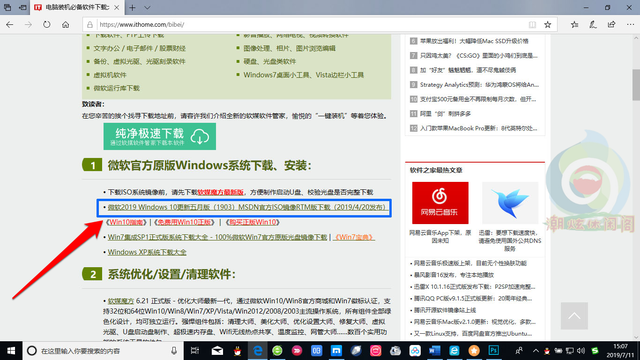
Task: Open the 软媒魔方 6.21 link
Action: pyautogui.click(x=121, y=301)
